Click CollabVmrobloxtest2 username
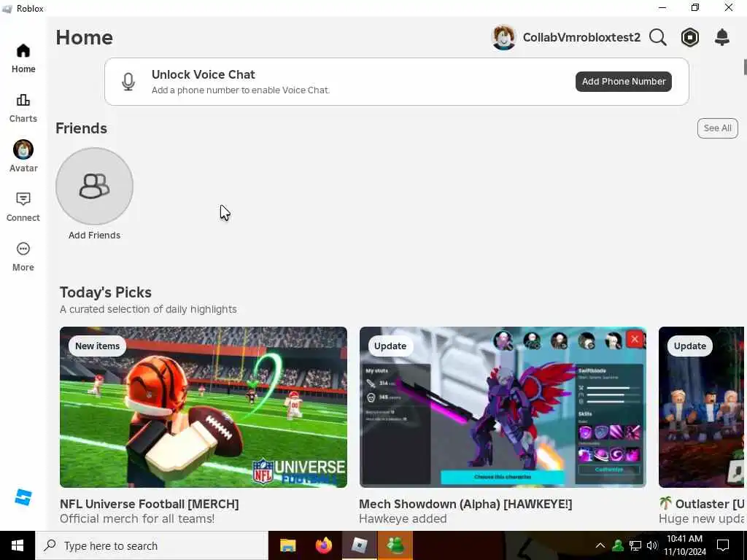This screenshot has height=560, width=747. point(581,37)
